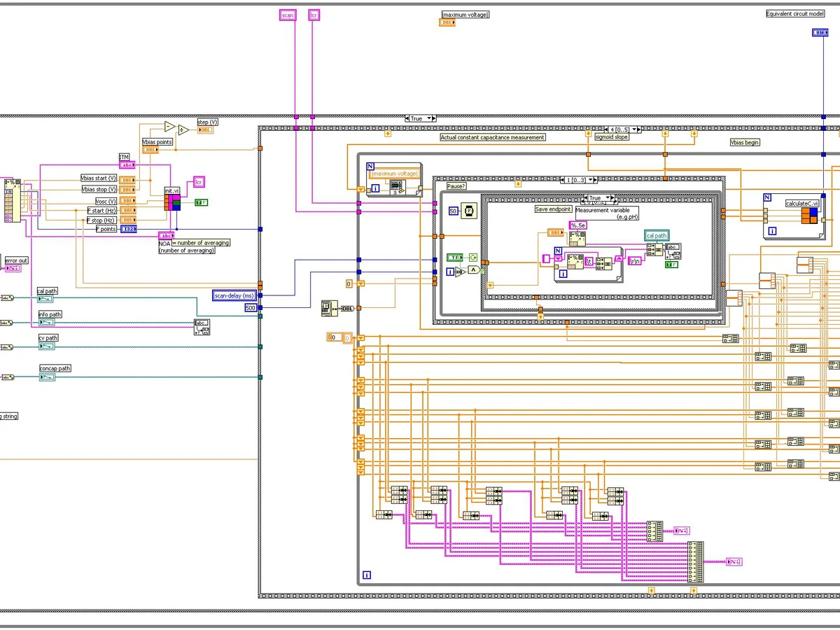
Task: Click the Vbias points DBL terminal
Action: tap(150, 150)
